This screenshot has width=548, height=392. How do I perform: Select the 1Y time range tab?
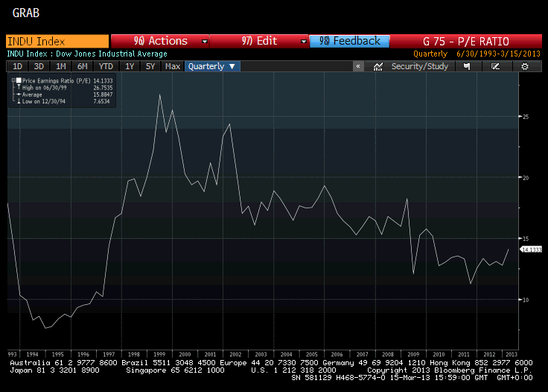(130, 66)
